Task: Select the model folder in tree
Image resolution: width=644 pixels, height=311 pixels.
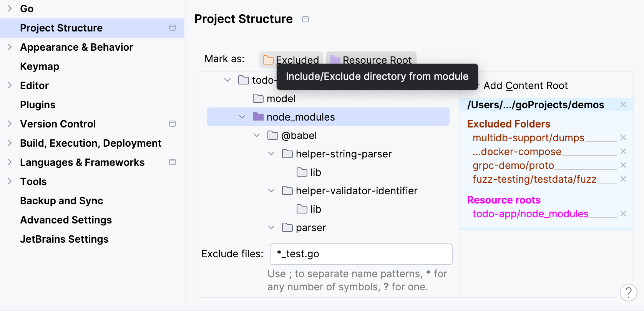Action: [281, 99]
